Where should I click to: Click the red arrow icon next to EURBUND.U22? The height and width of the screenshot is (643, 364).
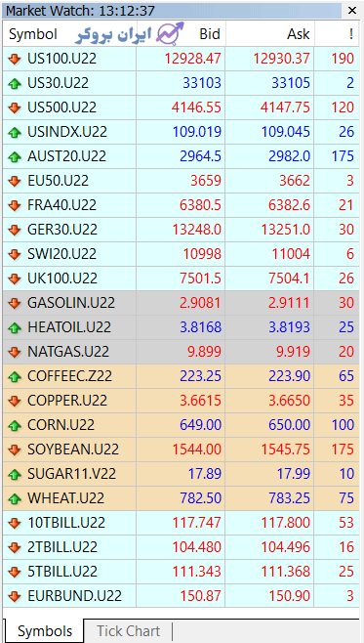[x=15, y=596]
